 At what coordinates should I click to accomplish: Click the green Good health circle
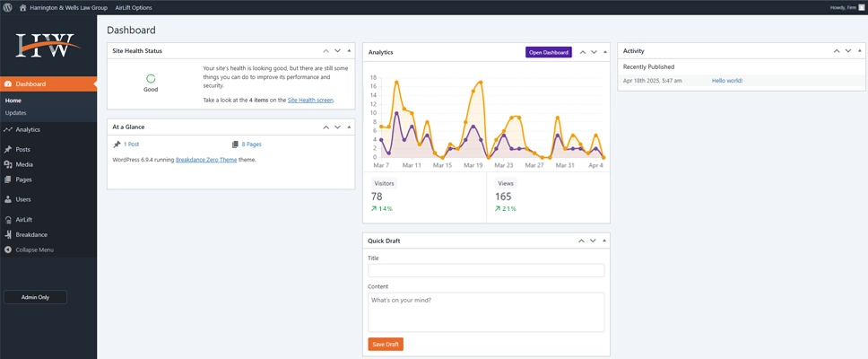pyautogui.click(x=151, y=79)
